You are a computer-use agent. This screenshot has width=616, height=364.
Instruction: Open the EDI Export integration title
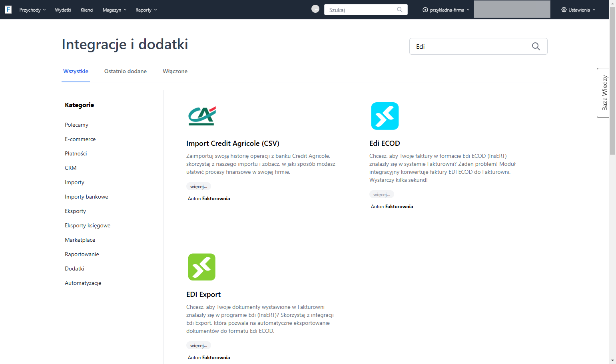click(203, 294)
